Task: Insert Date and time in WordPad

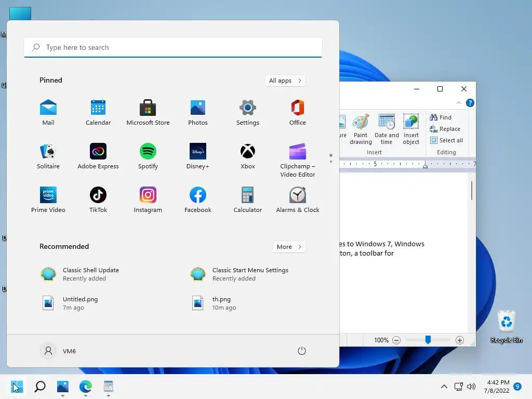Action: (387, 129)
